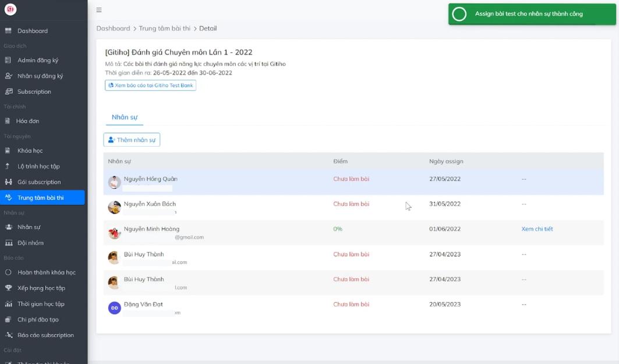Click Đặng Văn Đạt's initials avatar

pos(114,308)
